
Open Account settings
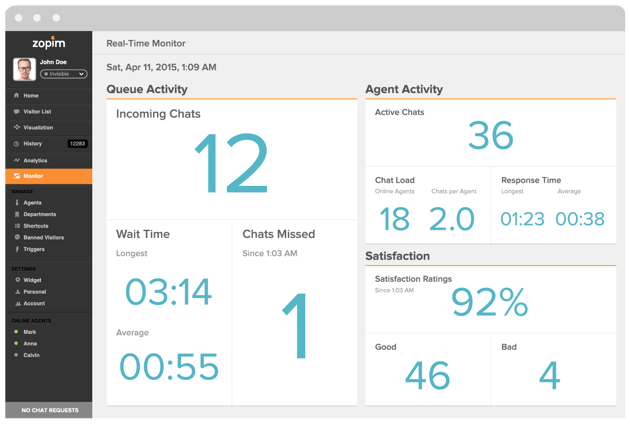click(34, 303)
